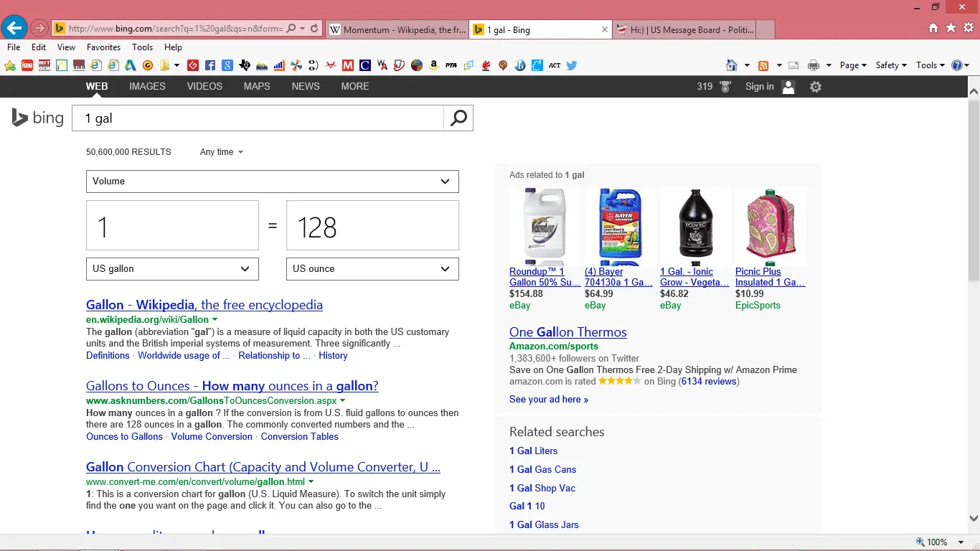Screen dimensions: 980x551
Task: Go back with the blue Back arrow
Action: [14, 29]
